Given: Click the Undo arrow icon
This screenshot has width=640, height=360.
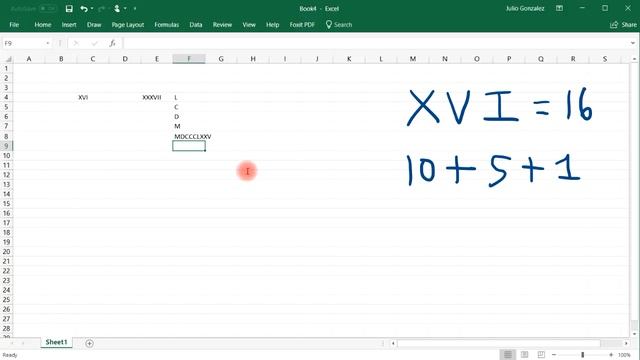Looking at the screenshot, I should click(84, 9).
